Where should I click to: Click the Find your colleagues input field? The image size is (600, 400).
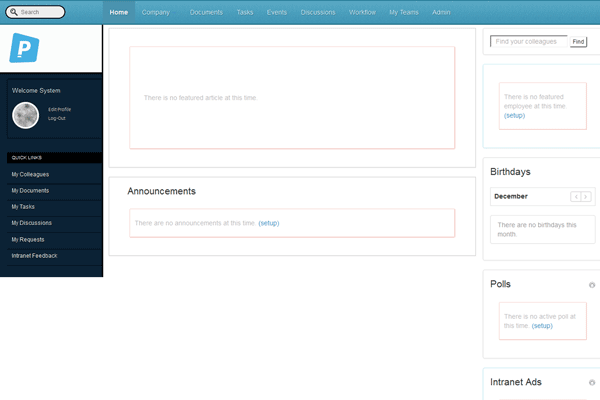click(530, 41)
